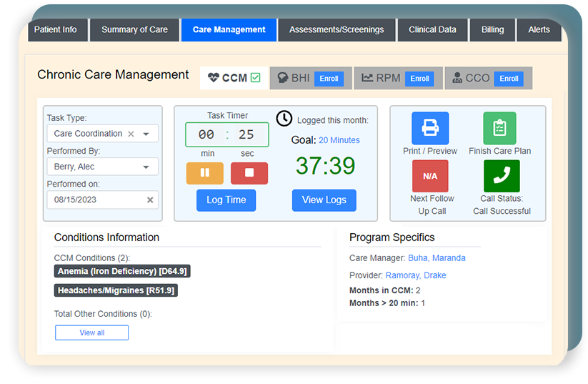Click the Chronic Care Management heading
Image resolution: width=588 pixels, height=384 pixels.
(x=113, y=74)
